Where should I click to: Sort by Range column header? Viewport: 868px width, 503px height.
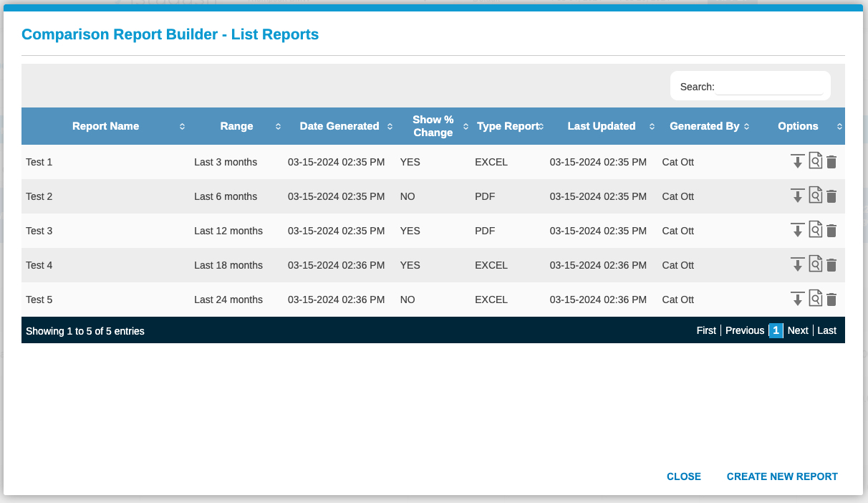[237, 126]
